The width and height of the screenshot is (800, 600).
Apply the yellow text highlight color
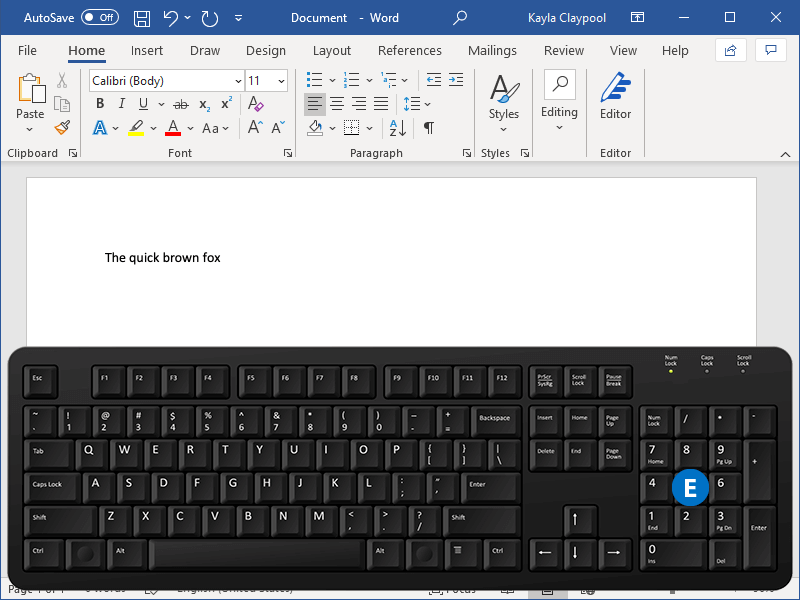click(136, 128)
